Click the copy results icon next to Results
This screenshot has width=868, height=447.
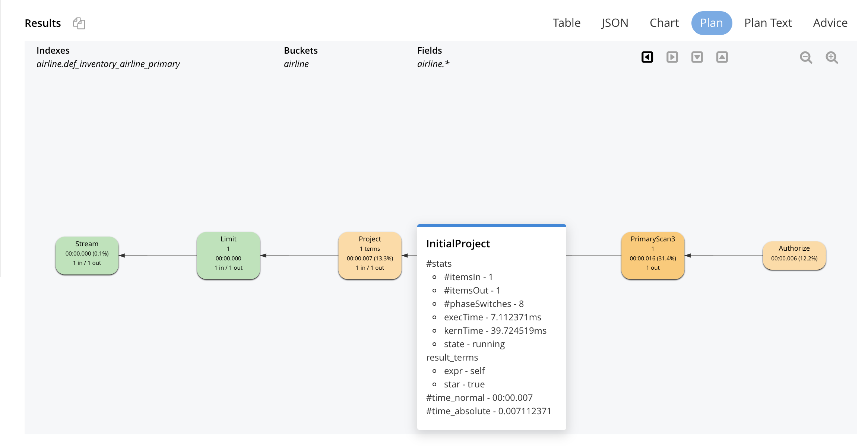79,23
